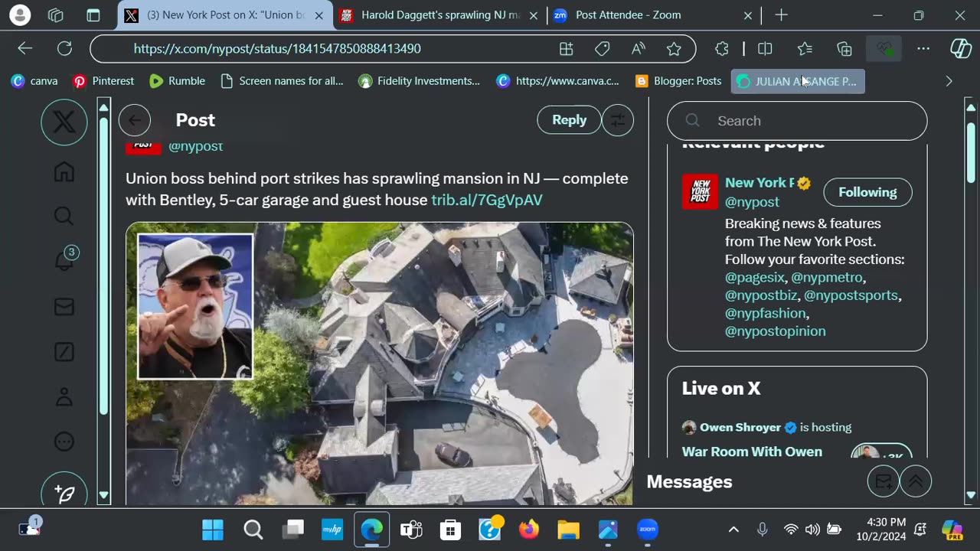This screenshot has height=551, width=980.
Task: Open @nypost handle in the post
Action: pyautogui.click(x=195, y=146)
